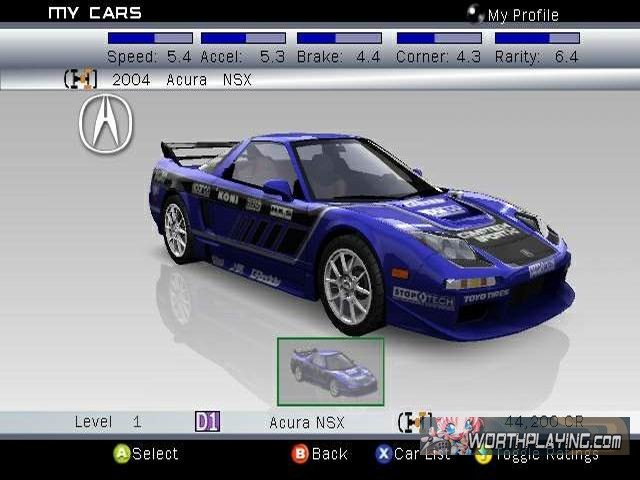Click the Back label
640x480 pixels.
329,454
